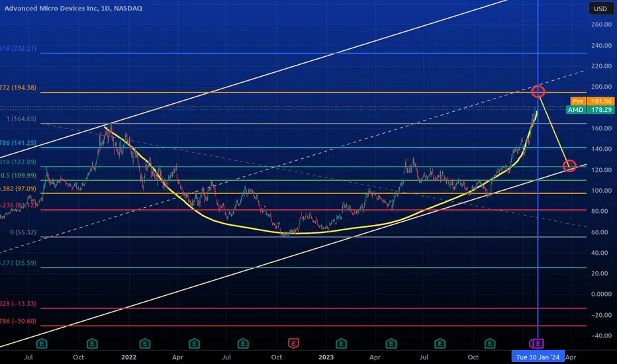617x364 pixels.
Task: Select the Fibonacci label 0.5 (109.99)
Action: pos(18,175)
